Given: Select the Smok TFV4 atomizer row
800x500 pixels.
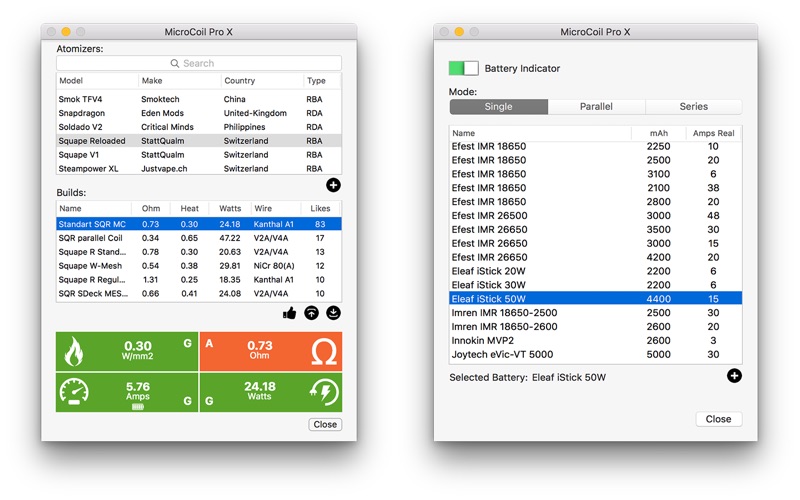Looking at the screenshot, I should (199, 99).
